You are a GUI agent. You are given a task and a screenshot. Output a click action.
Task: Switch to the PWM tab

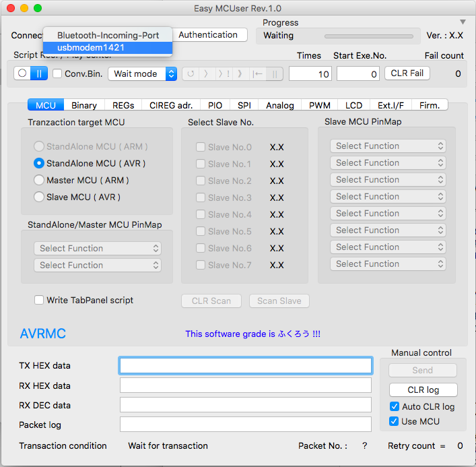pos(319,105)
